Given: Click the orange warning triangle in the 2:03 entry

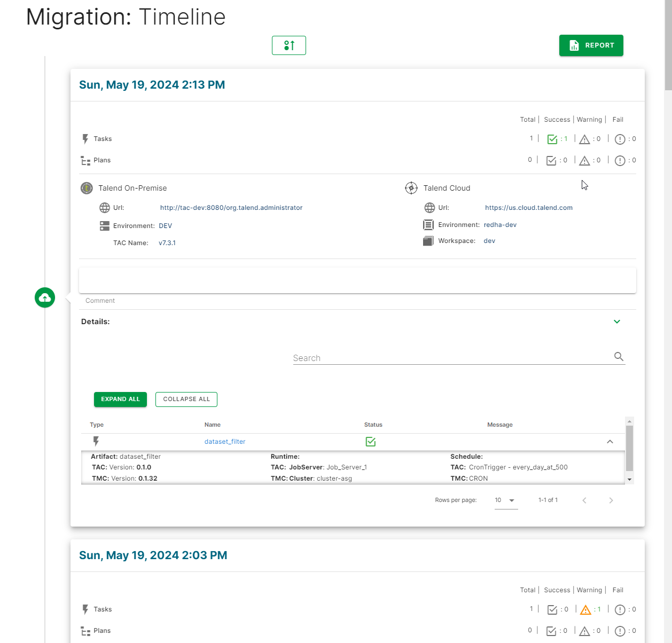Looking at the screenshot, I should coord(585,609).
